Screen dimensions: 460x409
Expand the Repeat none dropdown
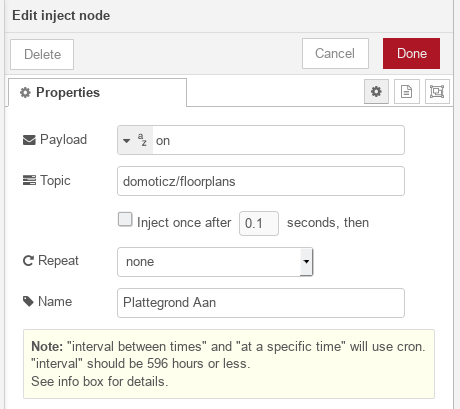point(215,262)
